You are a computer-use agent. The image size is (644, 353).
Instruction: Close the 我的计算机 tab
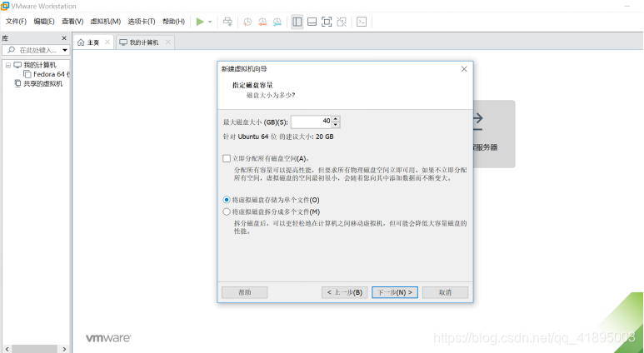168,42
